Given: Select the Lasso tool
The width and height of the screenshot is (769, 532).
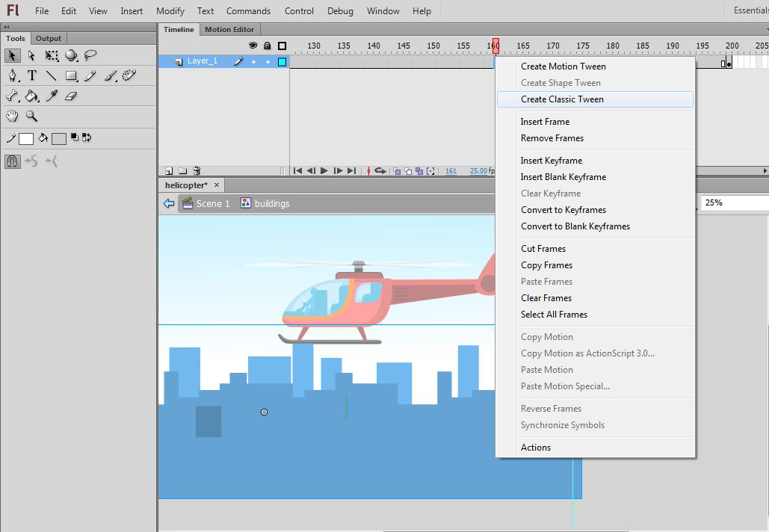Looking at the screenshot, I should click(90, 56).
